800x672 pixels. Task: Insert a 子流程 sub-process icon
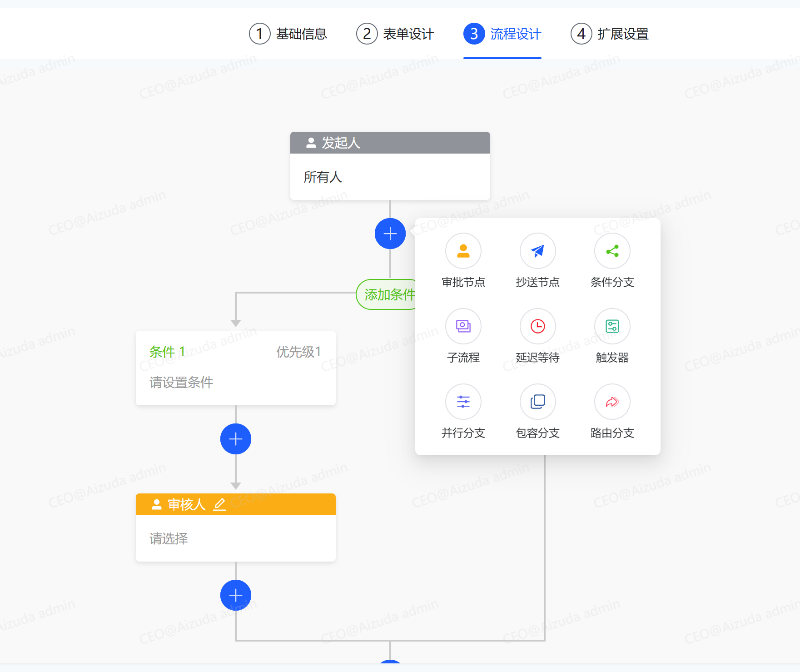coord(463,326)
